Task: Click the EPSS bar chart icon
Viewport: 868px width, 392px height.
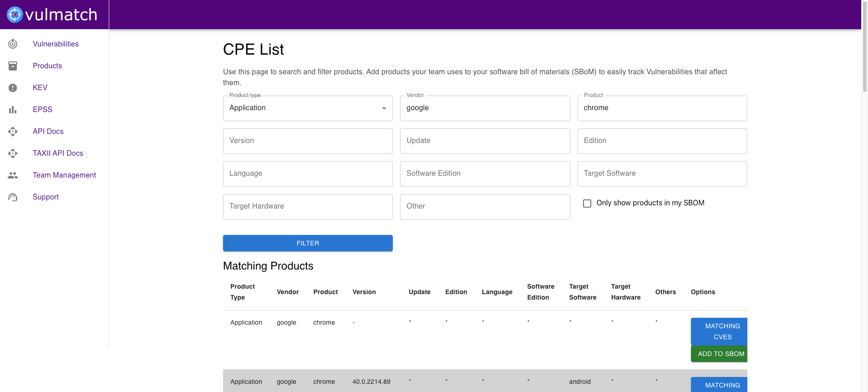Action: 13,109
